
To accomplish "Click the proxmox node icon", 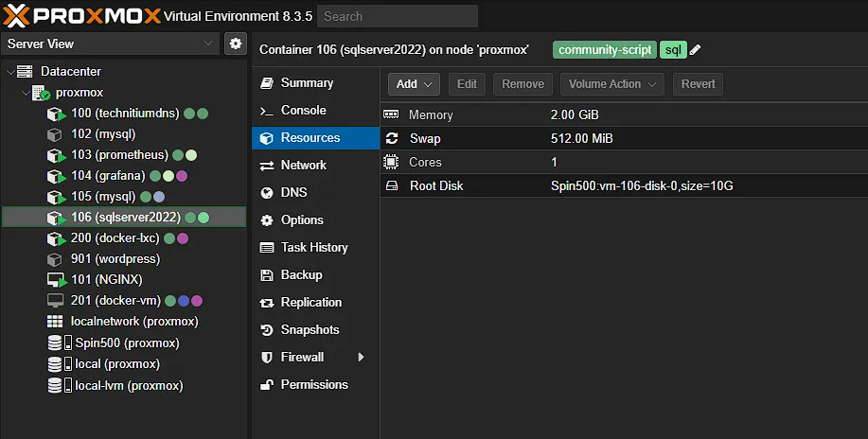I will (x=42, y=93).
